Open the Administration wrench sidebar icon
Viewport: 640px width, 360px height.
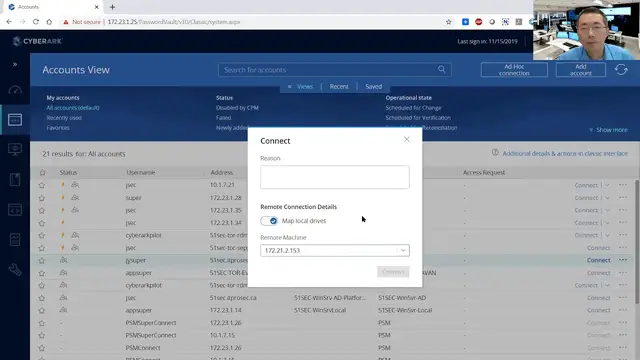[x=15, y=269]
